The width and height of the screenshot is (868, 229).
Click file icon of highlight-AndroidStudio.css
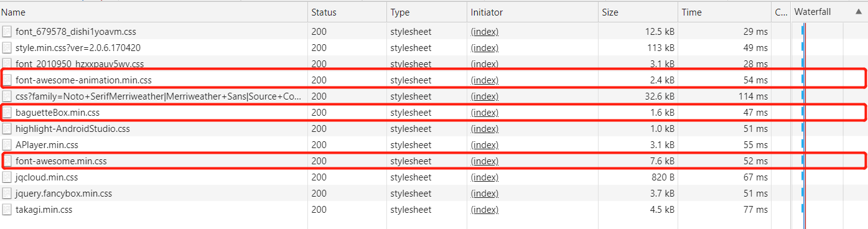click(x=7, y=129)
